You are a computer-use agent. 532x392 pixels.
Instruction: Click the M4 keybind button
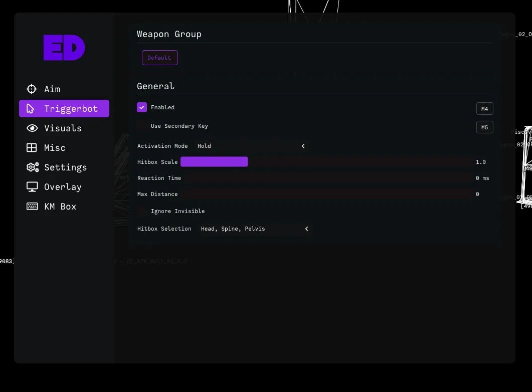coord(484,109)
